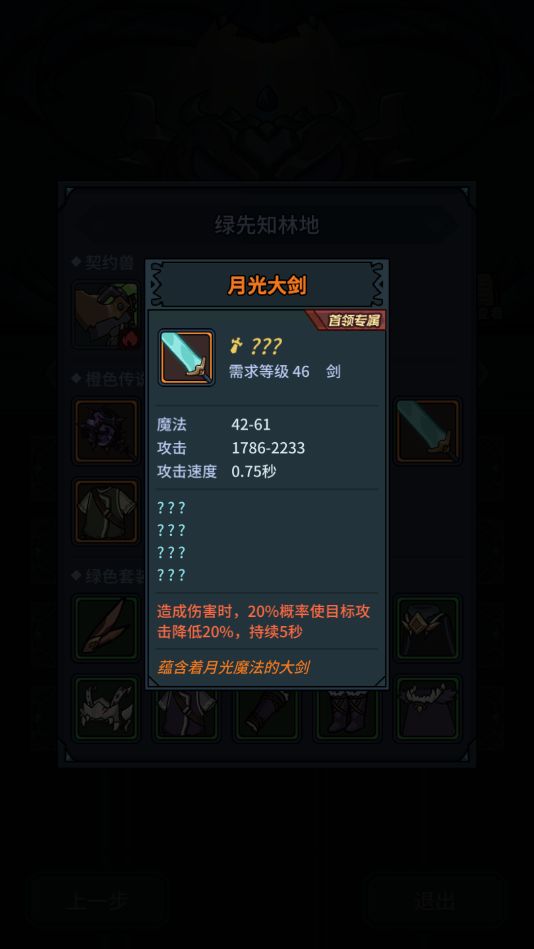
Task: Select the contract beast portrait
Action: click(x=107, y=314)
